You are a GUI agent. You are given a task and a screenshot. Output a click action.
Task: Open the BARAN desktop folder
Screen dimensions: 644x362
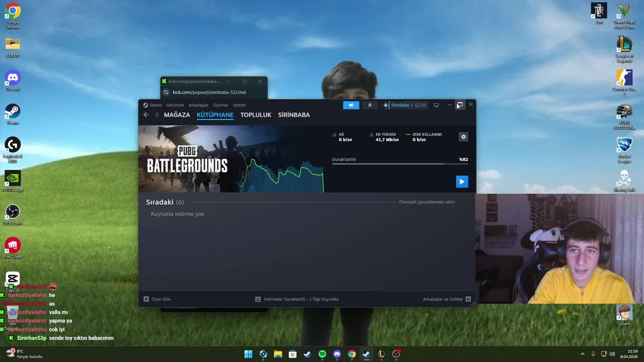coord(13,47)
